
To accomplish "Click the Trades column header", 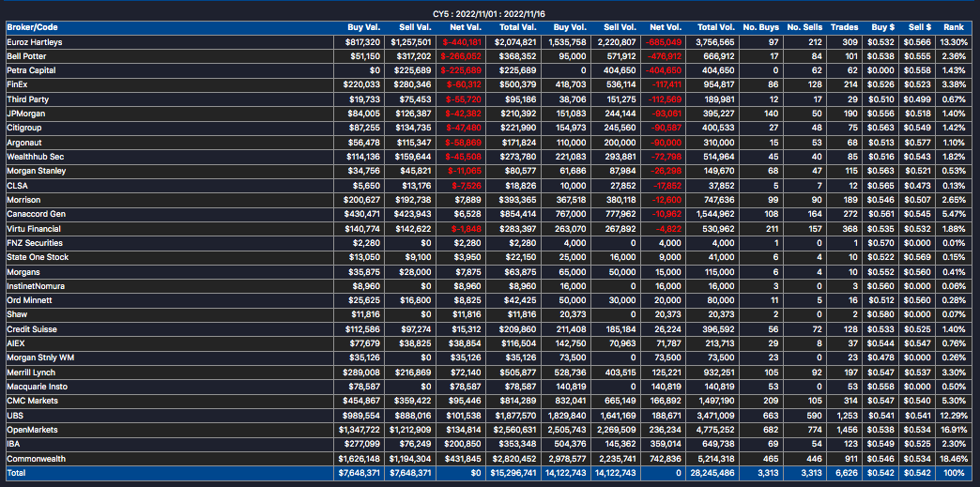I will click(x=845, y=27).
